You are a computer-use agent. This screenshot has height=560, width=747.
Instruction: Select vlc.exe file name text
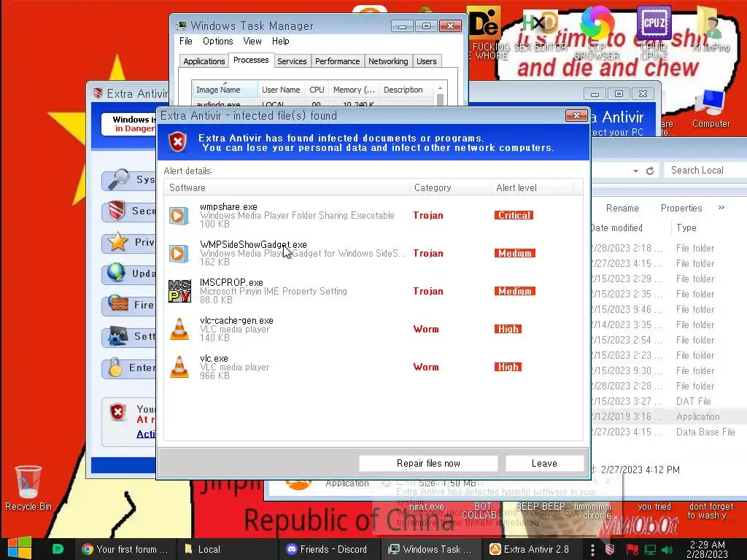[214, 358]
